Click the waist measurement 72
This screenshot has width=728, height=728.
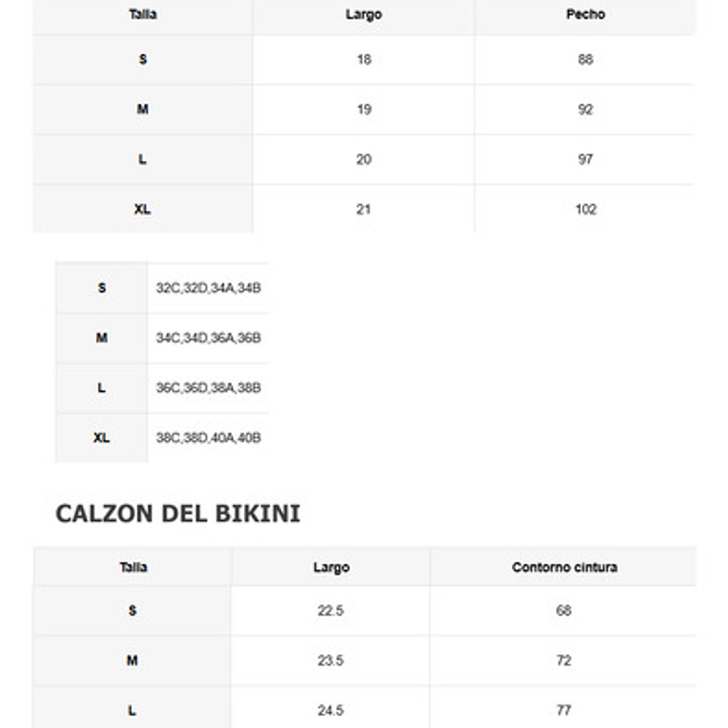point(563,660)
